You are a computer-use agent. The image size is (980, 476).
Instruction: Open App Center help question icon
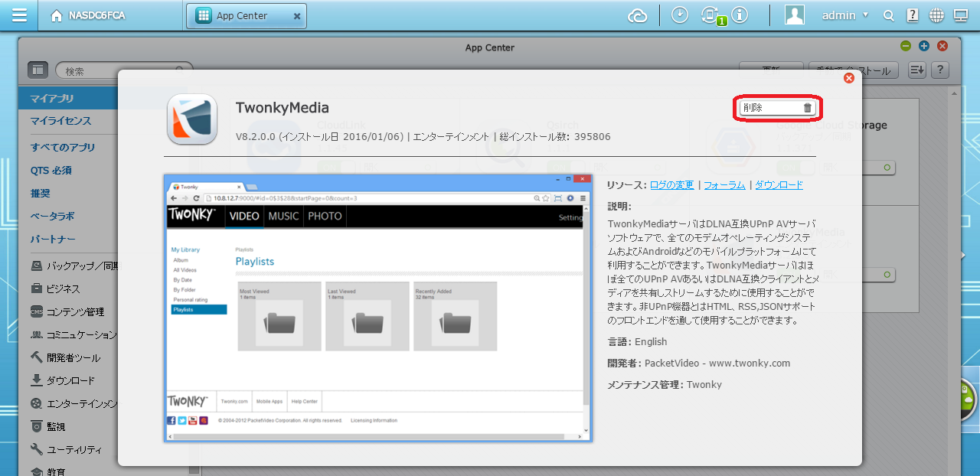coord(940,70)
